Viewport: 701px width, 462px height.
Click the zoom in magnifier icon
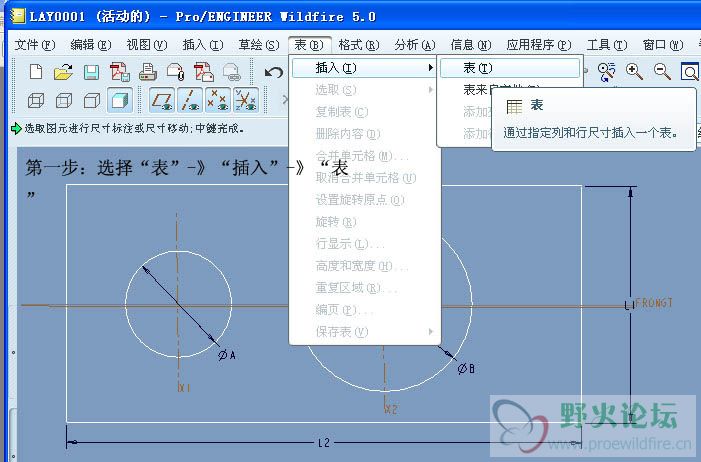tap(634, 72)
